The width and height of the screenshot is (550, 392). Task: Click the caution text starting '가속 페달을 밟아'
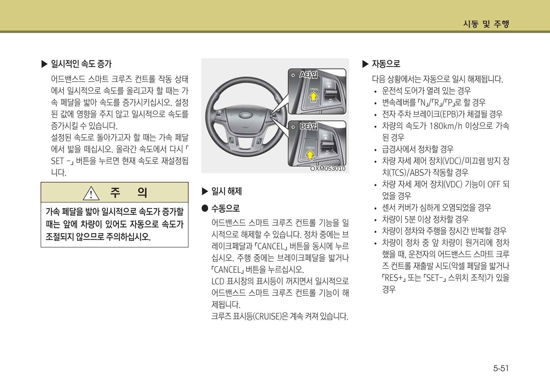point(114,224)
